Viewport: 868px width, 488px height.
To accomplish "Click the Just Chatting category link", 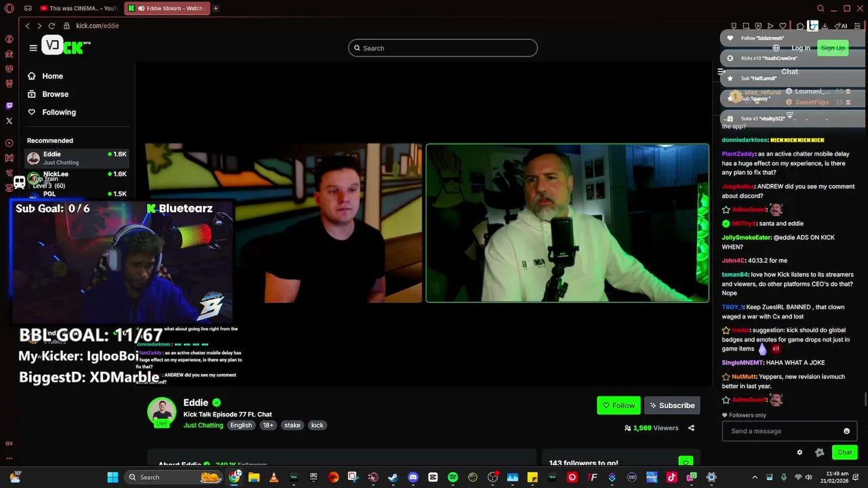I will (203, 425).
